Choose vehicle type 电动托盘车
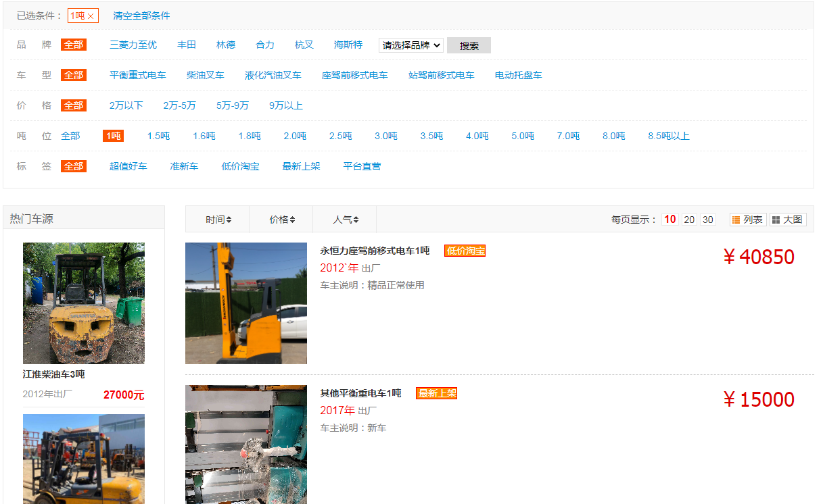823x504 pixels. pyautogui.click(x=519, y=75)
